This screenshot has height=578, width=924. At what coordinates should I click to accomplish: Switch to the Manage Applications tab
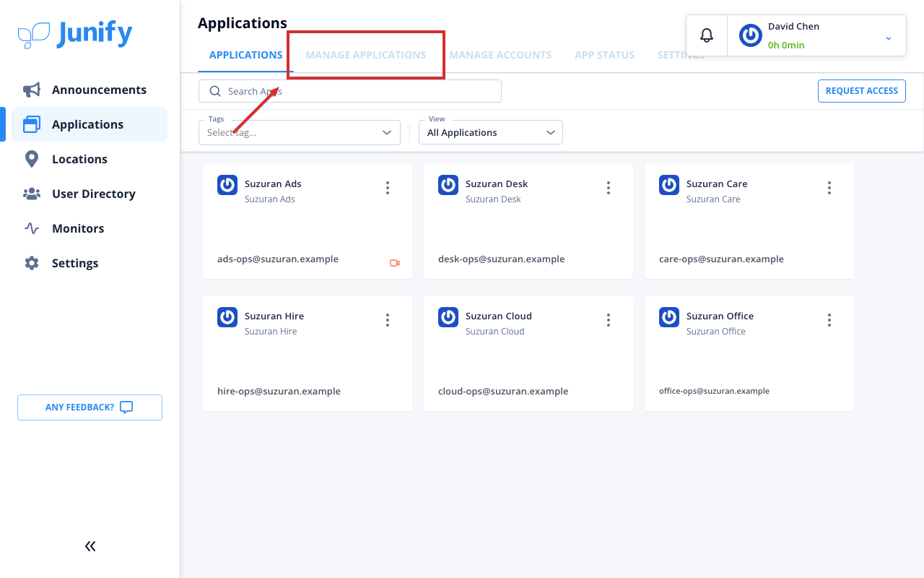point(366,55)
